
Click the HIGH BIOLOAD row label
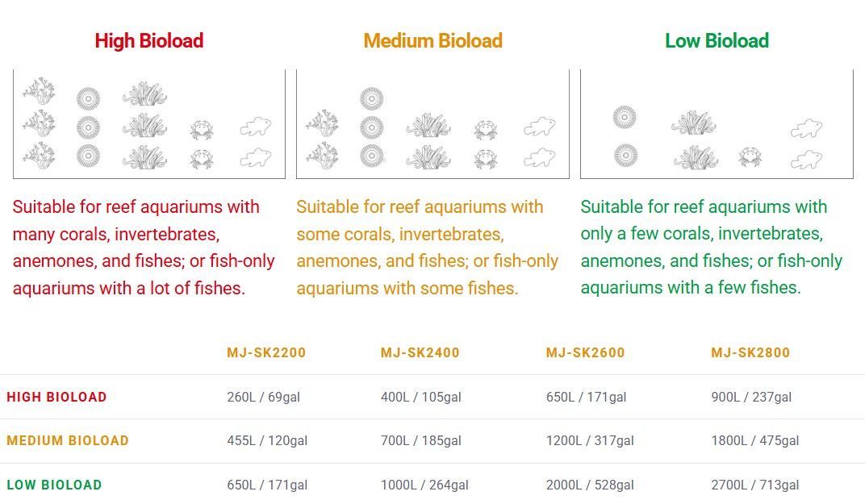click(x=56, y=397)
